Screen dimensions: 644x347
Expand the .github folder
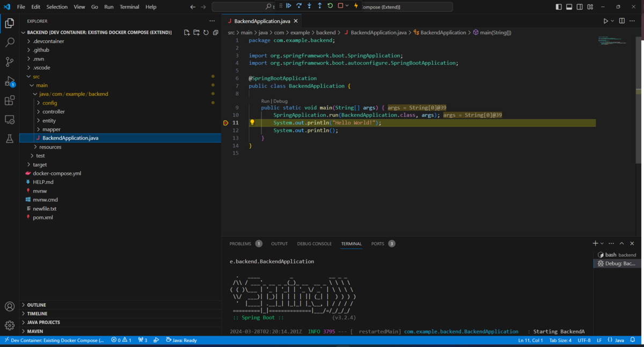click(x=41, y=50)
